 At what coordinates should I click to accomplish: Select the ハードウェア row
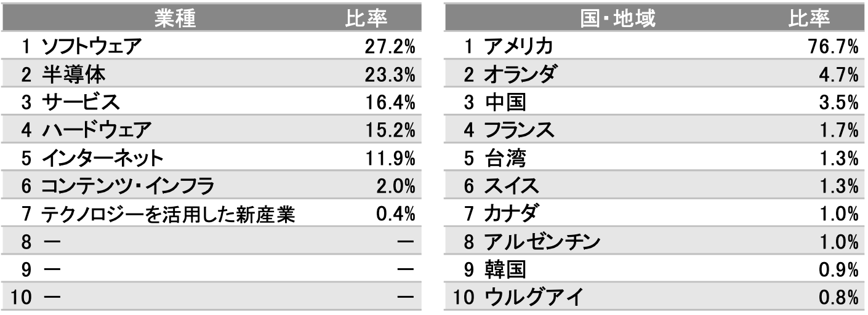pyautogui.click(x=211, y=130)
